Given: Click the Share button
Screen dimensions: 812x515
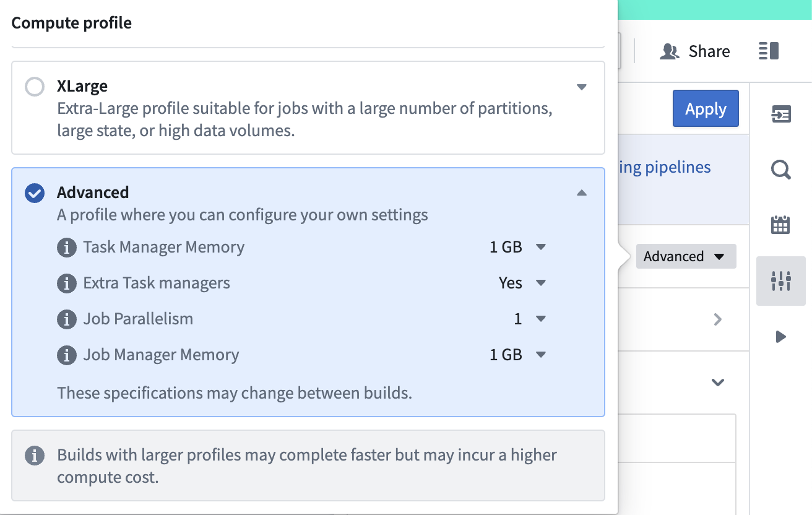Looking at the screenshot, I should tap(695, 51).
